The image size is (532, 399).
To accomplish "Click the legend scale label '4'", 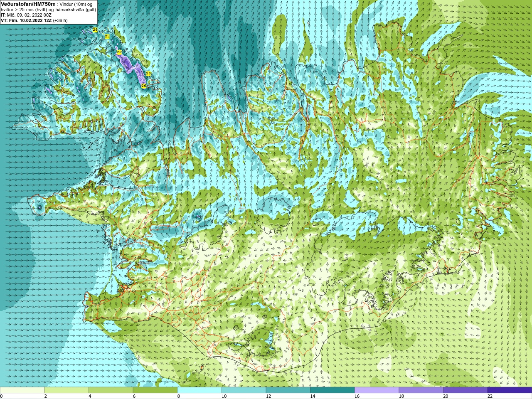I will pos(90,396).
